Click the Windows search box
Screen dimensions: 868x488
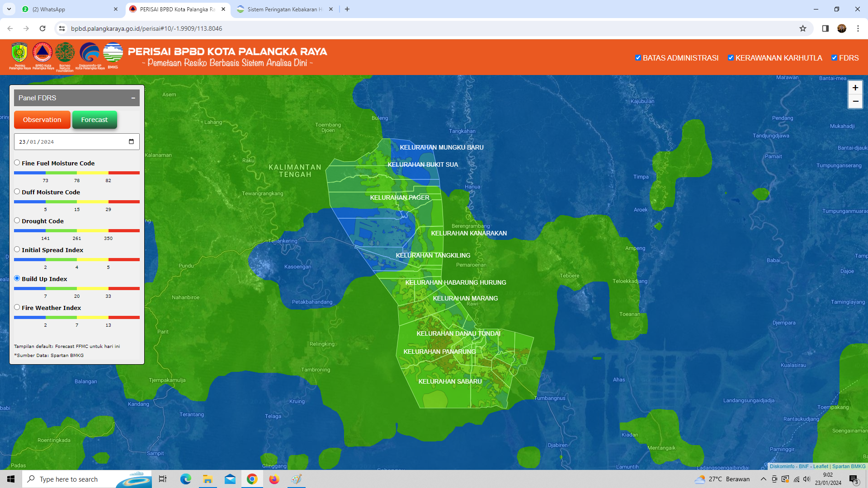pyautogui.click(x=87, y=479)
